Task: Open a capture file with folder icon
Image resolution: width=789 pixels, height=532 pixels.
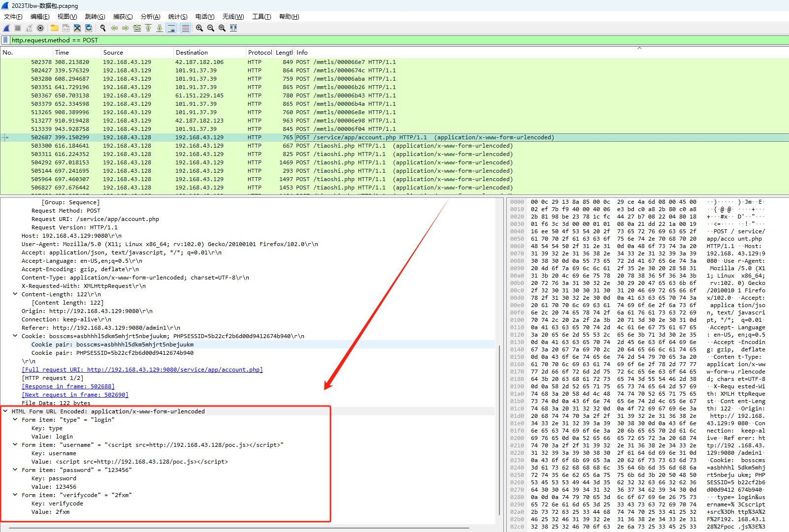Action: (54, 28)
